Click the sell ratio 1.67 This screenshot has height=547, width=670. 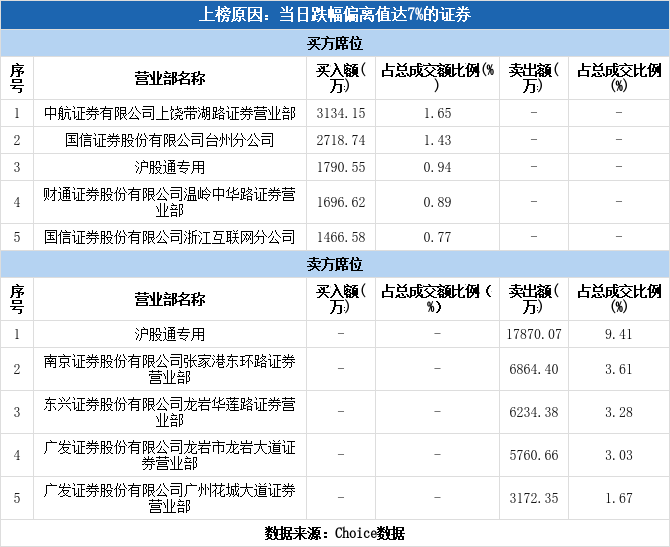pos(618,498)
